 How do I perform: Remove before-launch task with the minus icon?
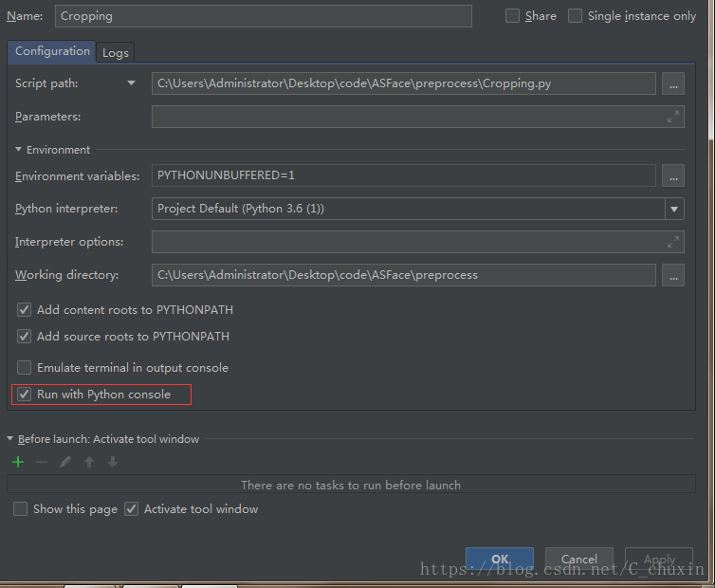pyautogui.click(x=42, y=462)
